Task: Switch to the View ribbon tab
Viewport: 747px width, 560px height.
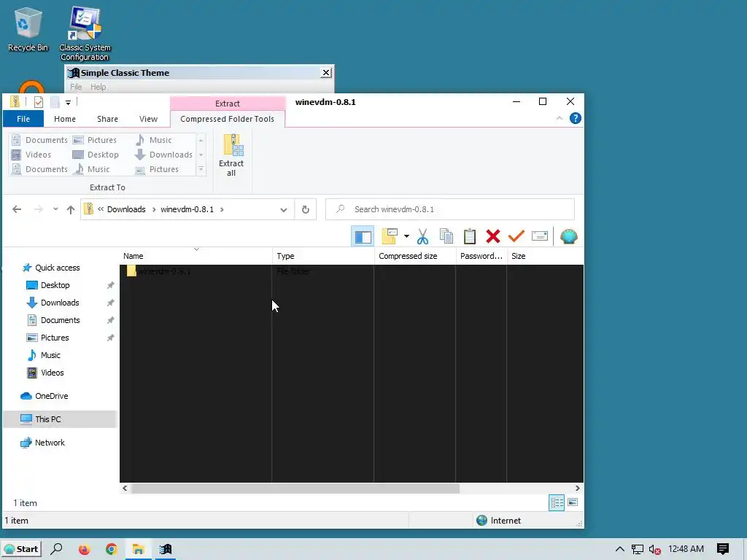Action: (x=149, y=119)
